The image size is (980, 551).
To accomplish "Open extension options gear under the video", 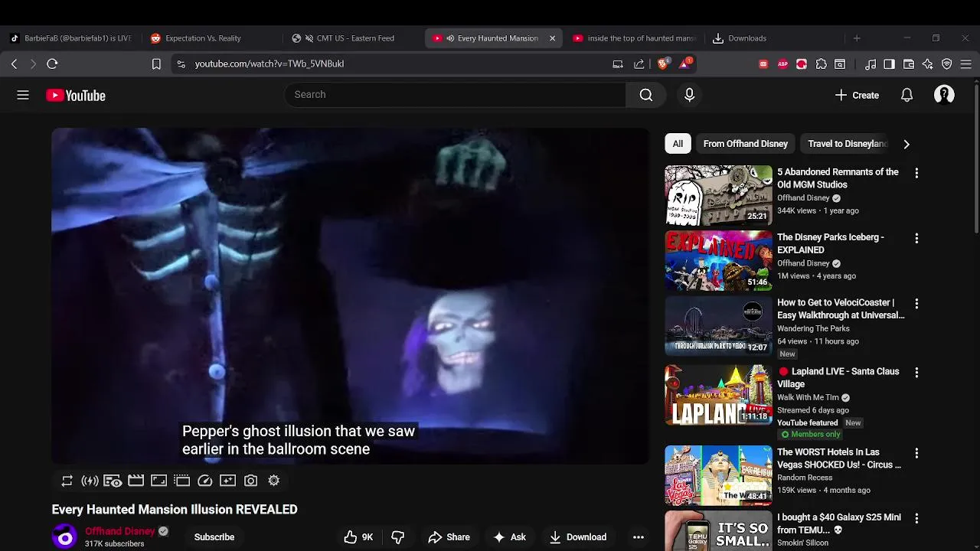I will tap(273, 481).
